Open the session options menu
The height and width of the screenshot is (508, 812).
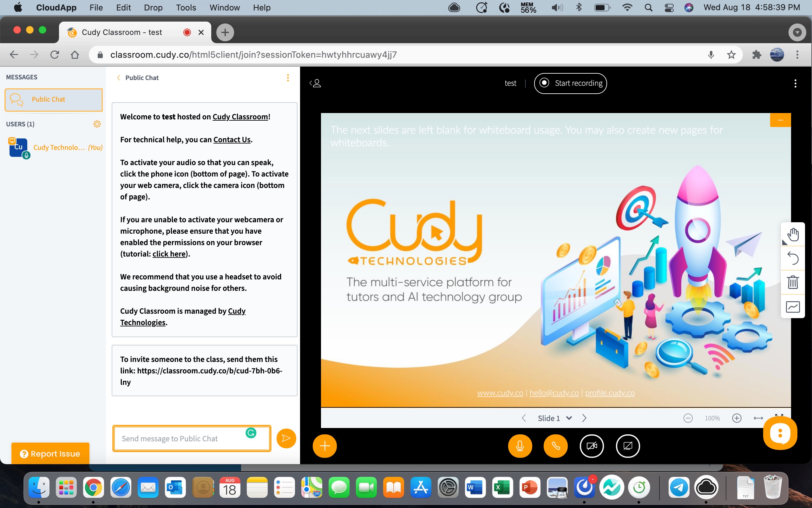pos(795,83)
